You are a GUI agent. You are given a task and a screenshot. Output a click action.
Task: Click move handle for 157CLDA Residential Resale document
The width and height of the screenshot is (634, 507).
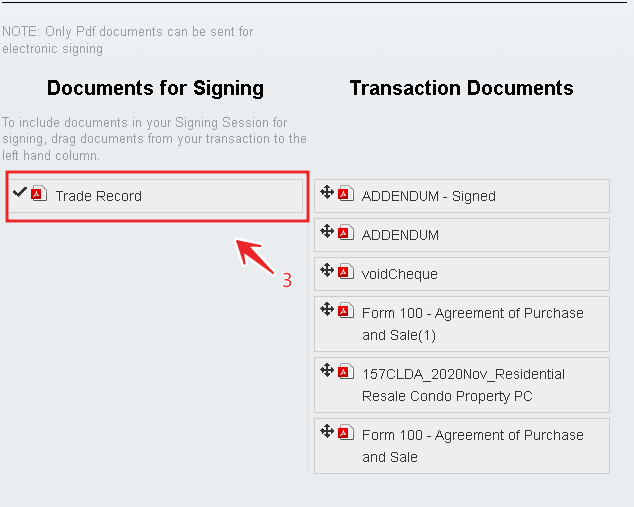tap(327, 370)
